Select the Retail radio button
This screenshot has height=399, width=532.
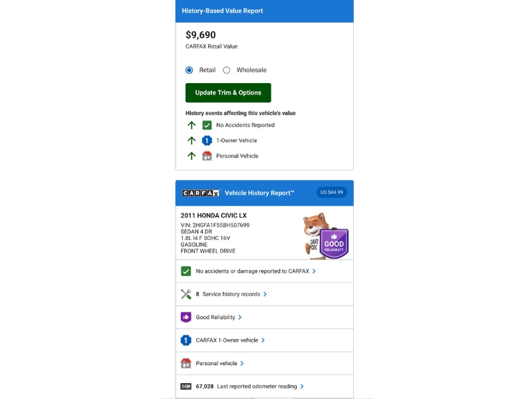(190, 70)
